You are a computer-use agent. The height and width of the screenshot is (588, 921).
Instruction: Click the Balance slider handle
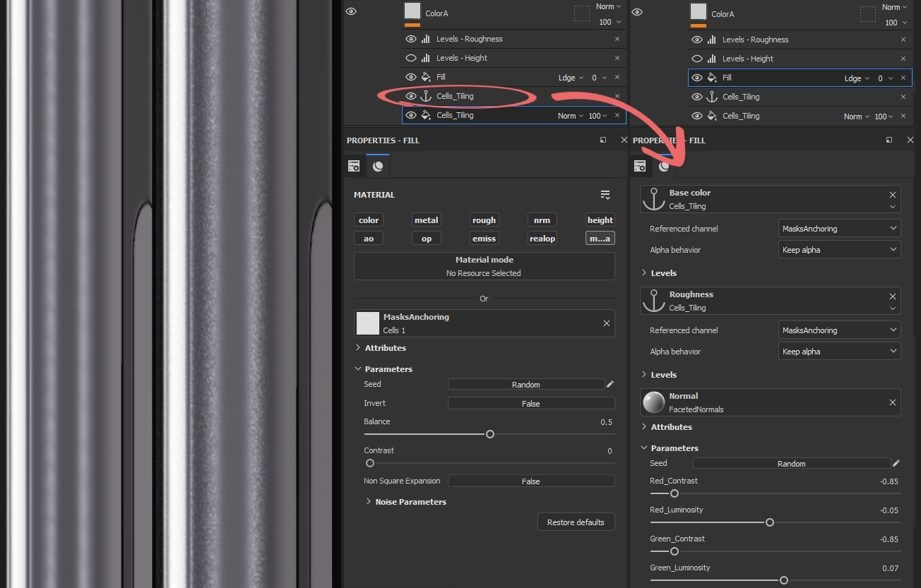click(x=490, y=434)
